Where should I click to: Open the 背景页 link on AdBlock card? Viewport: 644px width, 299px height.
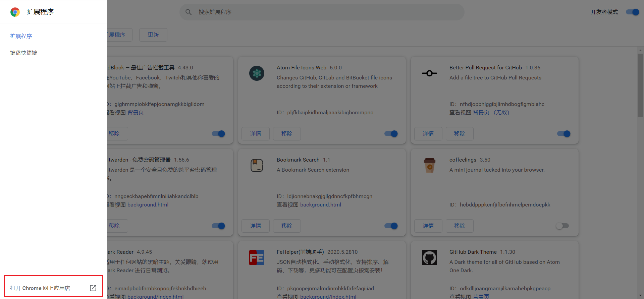(x=136, y=113)
